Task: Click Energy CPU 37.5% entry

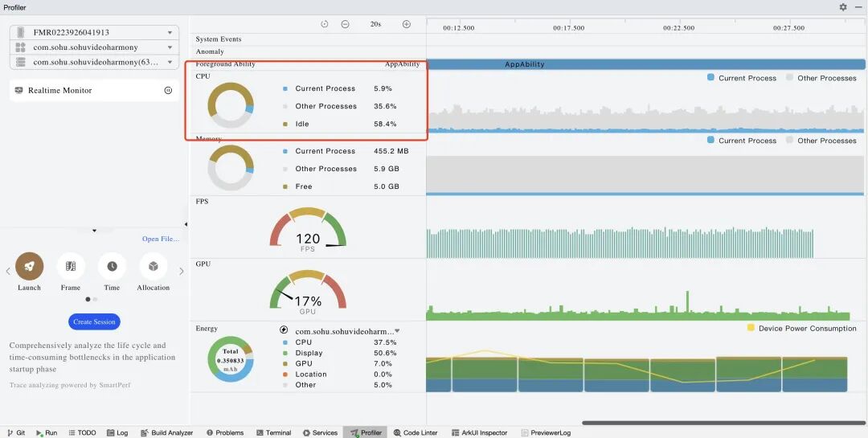Action: point(339,342)
